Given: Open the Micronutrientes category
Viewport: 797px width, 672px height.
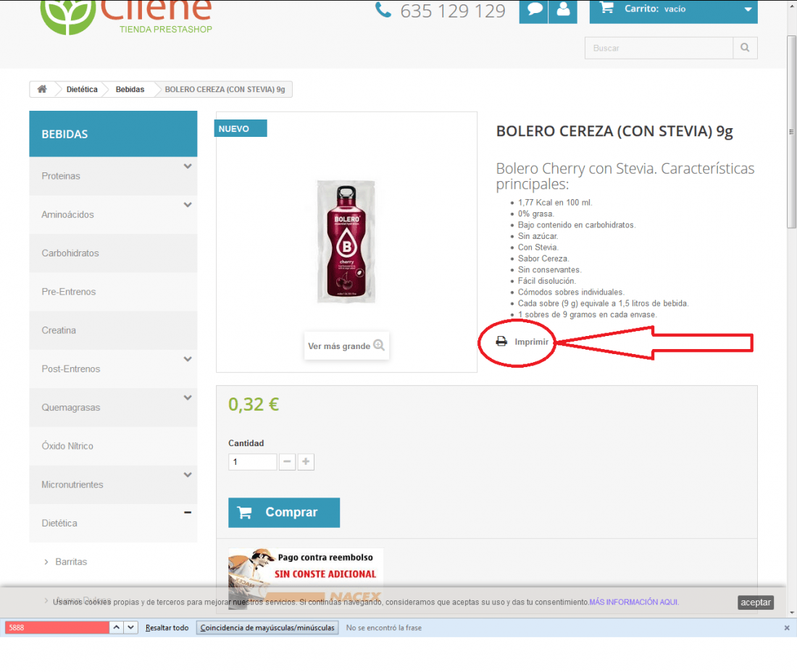Looking at the screenshot, I should tap(72, 484).
